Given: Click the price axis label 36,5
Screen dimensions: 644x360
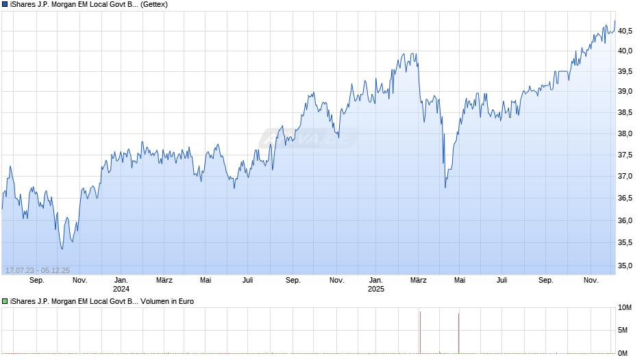Looking at the screenshot, I should (625, 198).
